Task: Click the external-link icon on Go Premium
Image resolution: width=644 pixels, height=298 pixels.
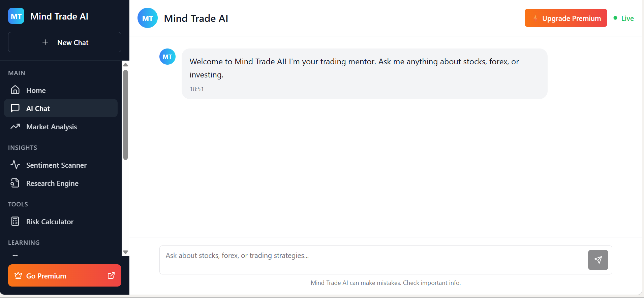Action: (111, 275)
